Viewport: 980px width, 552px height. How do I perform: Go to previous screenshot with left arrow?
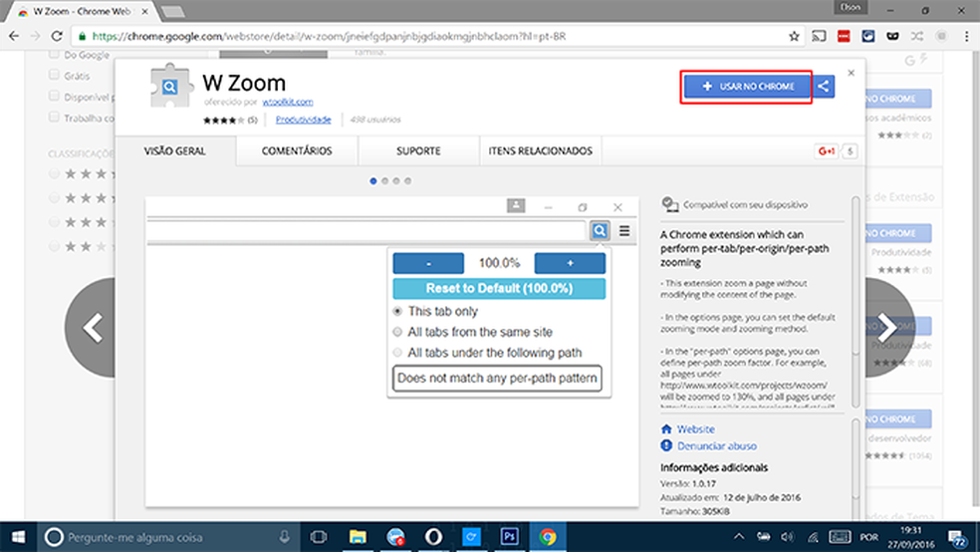pos(92,327)
